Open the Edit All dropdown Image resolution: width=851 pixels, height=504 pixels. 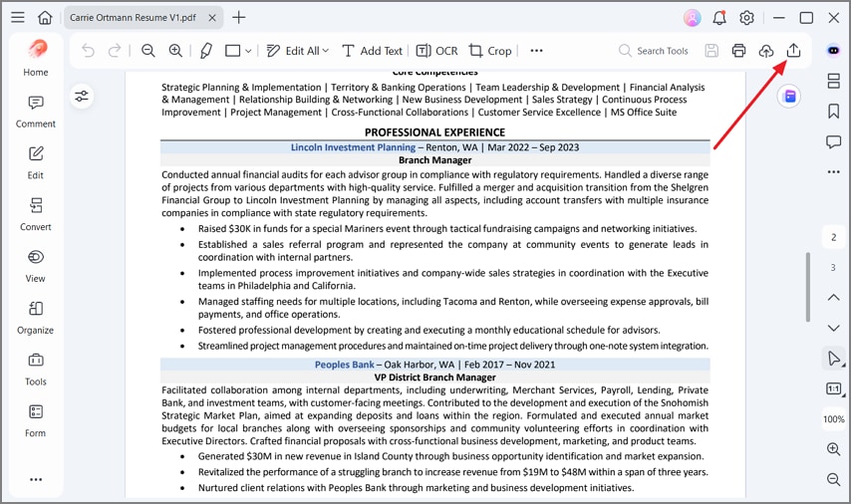297,51
